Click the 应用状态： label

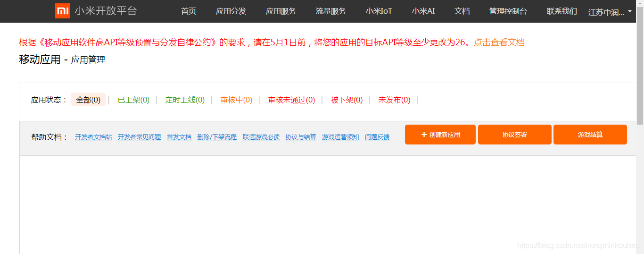click(x=50, y=100)
